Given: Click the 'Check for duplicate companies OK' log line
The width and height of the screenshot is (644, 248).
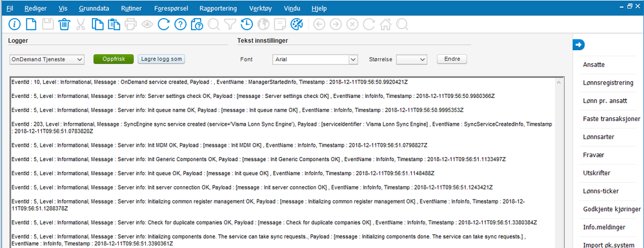Looking at the screenshot, I should tap(274, 223).
